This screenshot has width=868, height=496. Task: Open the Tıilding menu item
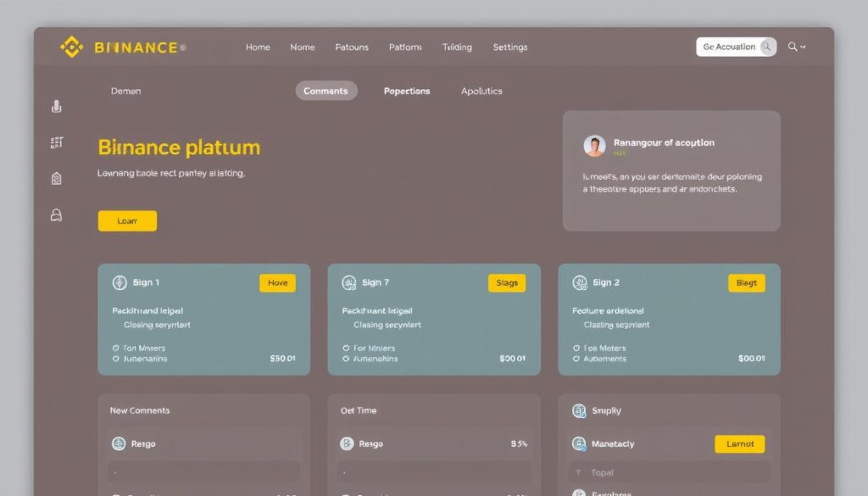coord(457,47)
